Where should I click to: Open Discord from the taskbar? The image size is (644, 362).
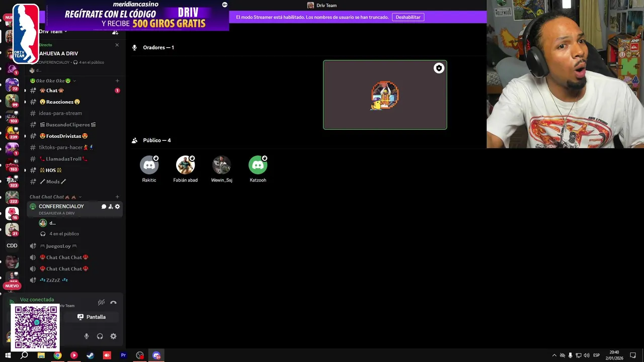[x=156, y=355]
